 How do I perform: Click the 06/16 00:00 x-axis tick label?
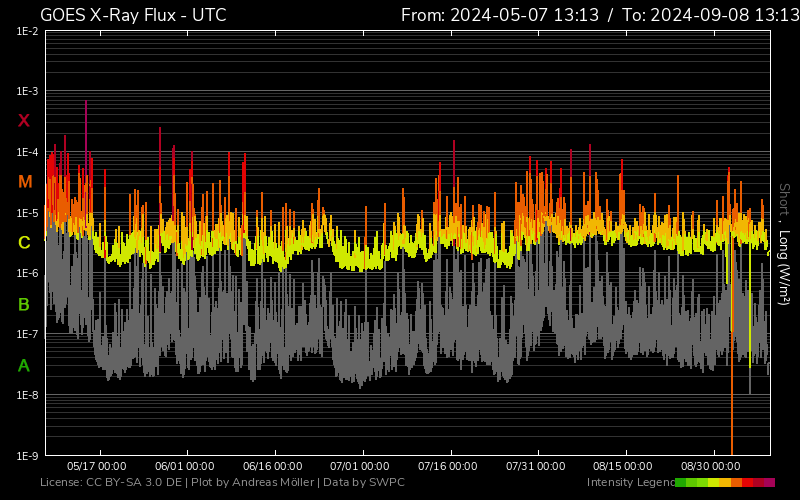point(272,466)
